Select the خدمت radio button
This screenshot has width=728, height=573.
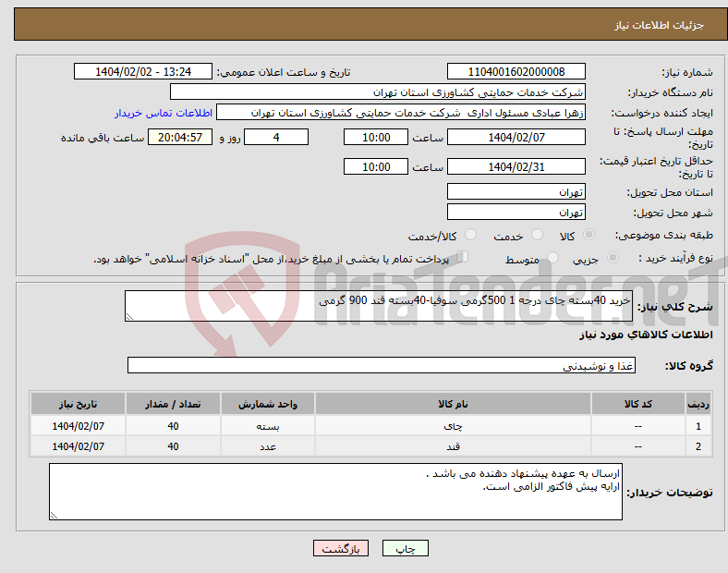tap(537, 235)
